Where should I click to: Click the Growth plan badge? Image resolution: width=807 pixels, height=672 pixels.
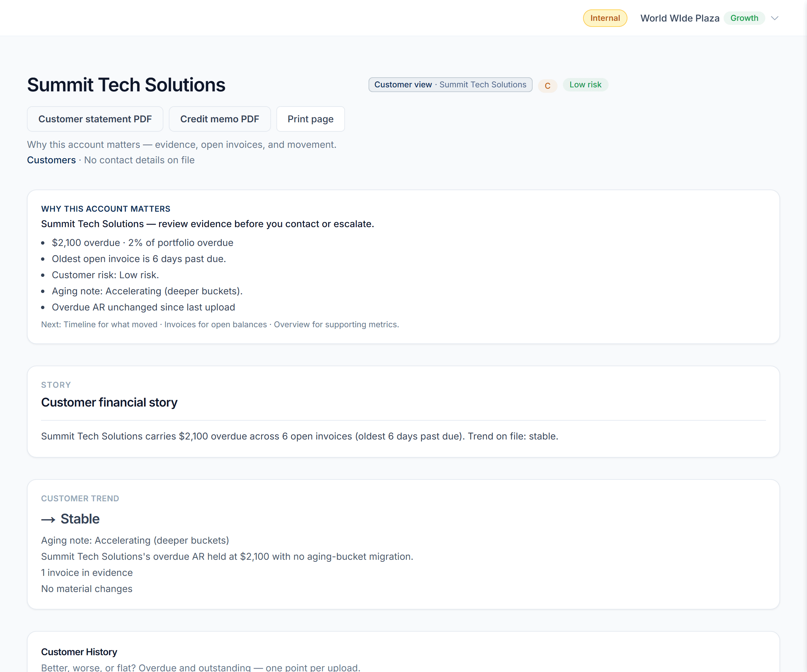click(744, 18)
